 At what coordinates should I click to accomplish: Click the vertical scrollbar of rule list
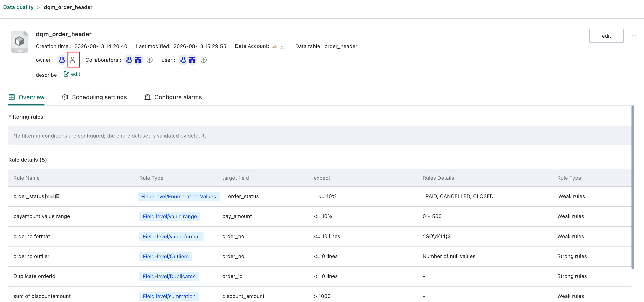pyautogui.click(x=633, y=187)
